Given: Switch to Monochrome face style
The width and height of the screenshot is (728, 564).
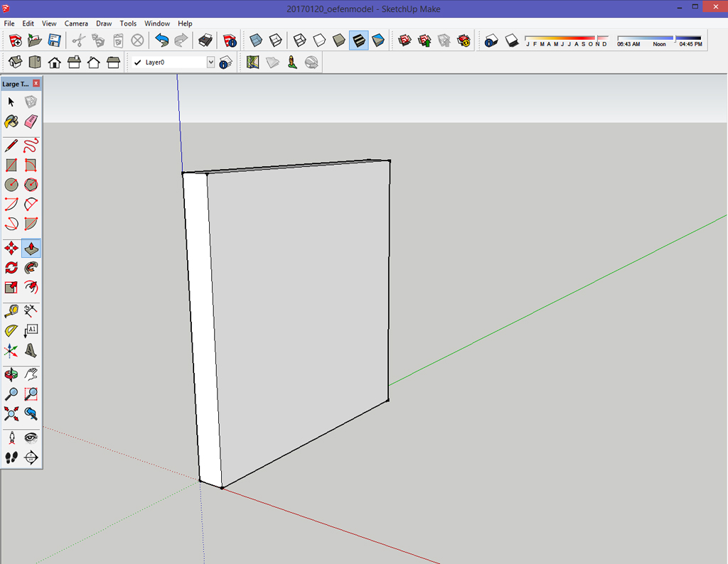Looking at the screenshot, I should pyautogui.click(x=378, y=40).
